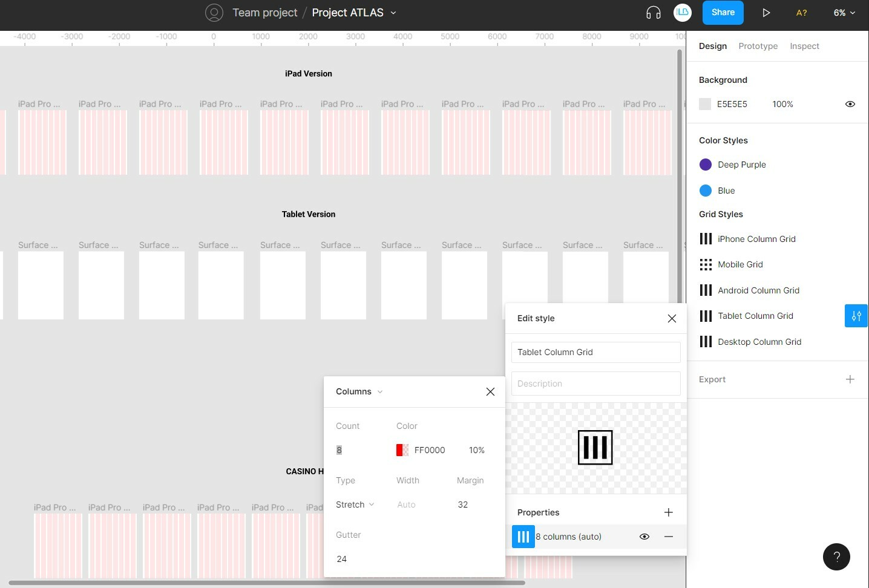This screenshot has height=588, width=869.
Task: Open the missing fonts A? indicator
Action: click(x=801, y=13)
